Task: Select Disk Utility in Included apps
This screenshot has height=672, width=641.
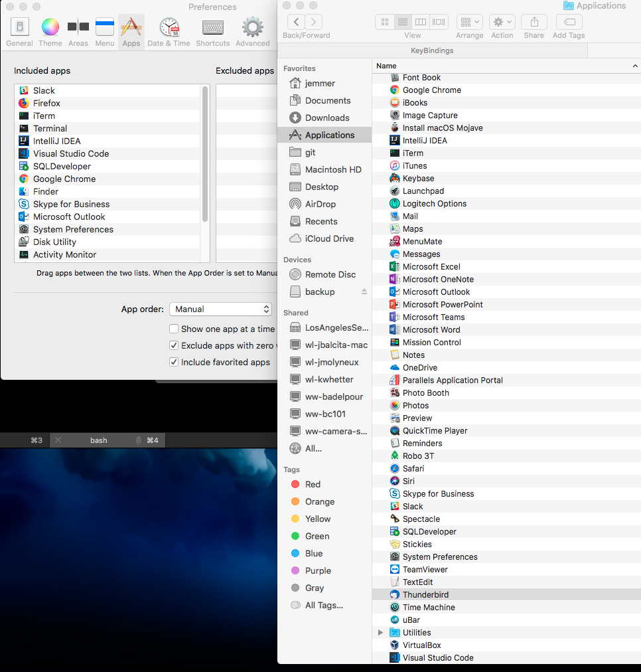Action: tap(108, 242)
